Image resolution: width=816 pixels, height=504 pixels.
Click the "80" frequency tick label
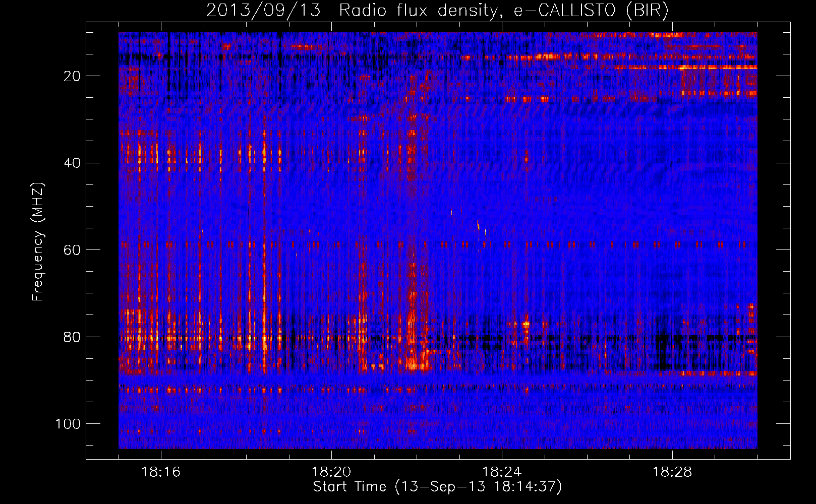[x=73, y=337]
